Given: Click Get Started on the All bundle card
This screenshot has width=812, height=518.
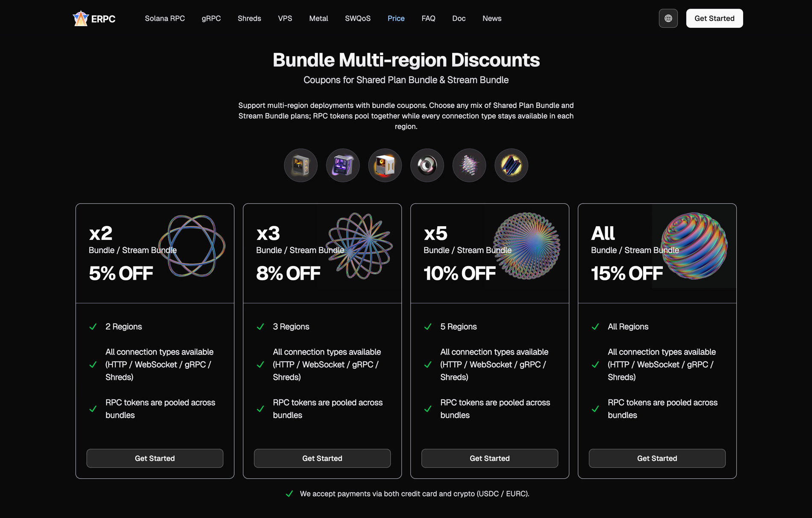Looking at the screenshot, I should tap(657, 458).
